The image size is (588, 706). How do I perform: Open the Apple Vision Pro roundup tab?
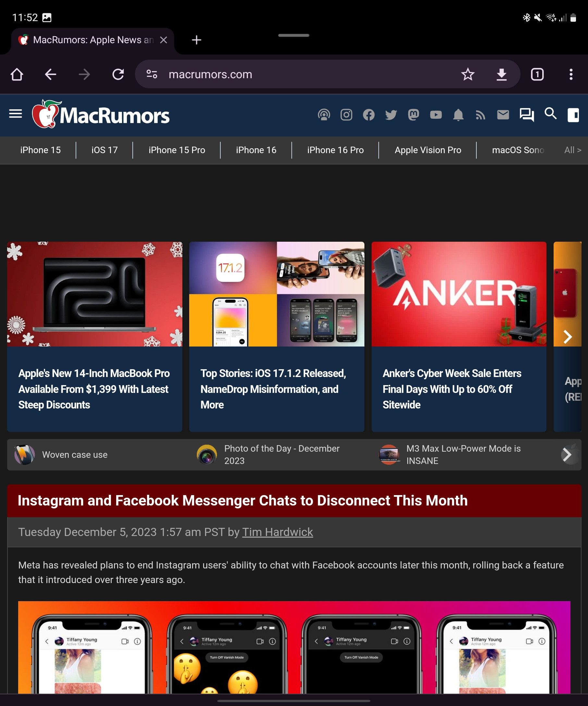[x=428, y=150]
